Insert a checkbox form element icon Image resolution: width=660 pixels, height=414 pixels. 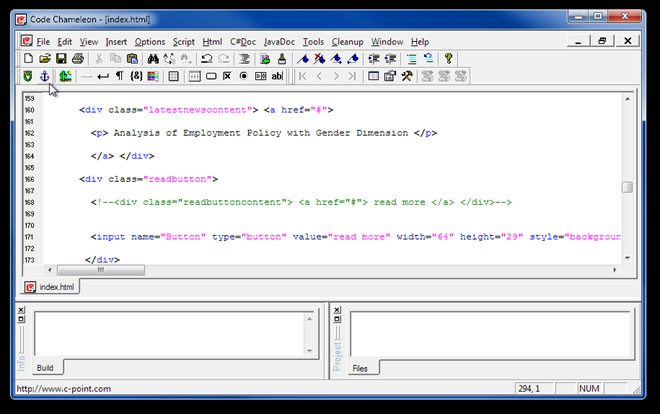click(227, 76)
